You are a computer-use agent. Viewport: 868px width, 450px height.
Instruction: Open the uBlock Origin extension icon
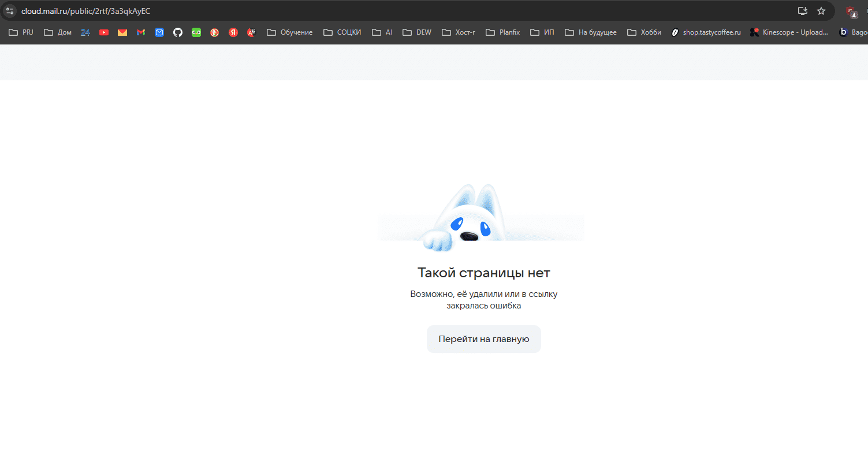(851, 12)
